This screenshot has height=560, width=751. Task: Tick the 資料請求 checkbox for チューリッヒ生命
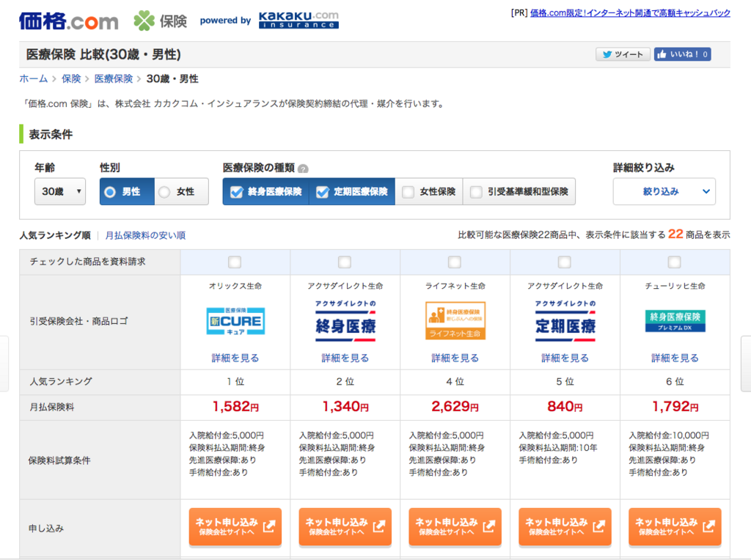pos(675,262)
